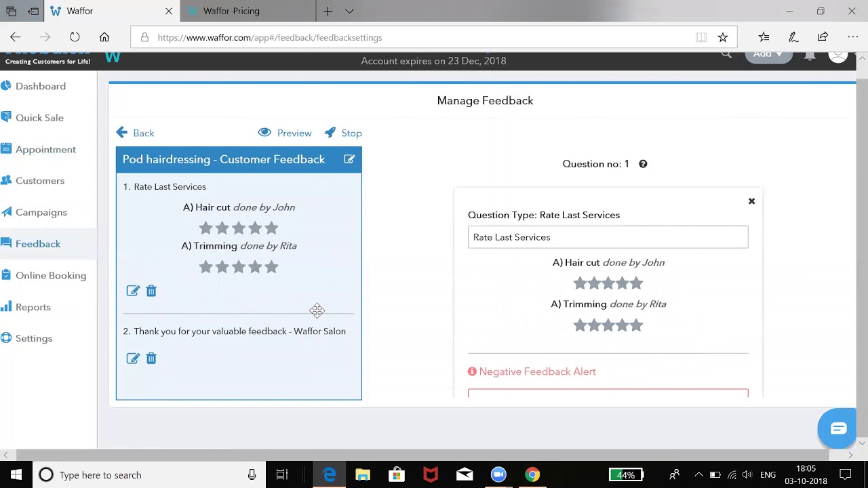The width and height of the screenshot is (868, 488).
Task: Click the rocket icon beside Stop
Action: [330, 132]
